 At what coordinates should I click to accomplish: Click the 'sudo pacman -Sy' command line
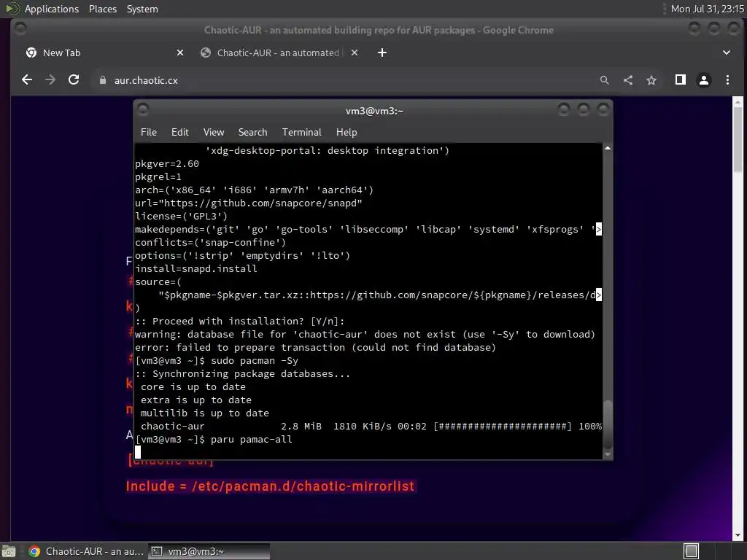click(217, 361)
